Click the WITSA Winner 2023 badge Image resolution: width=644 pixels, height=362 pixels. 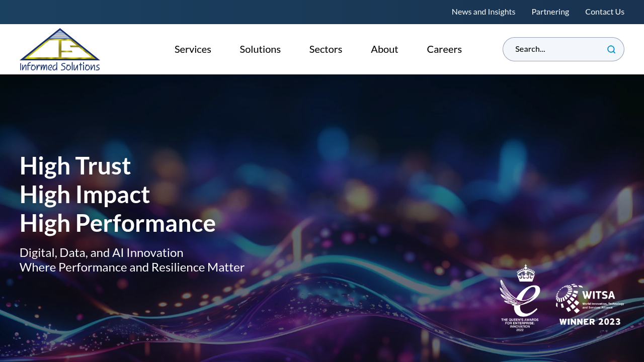click(x=590, y=305)
